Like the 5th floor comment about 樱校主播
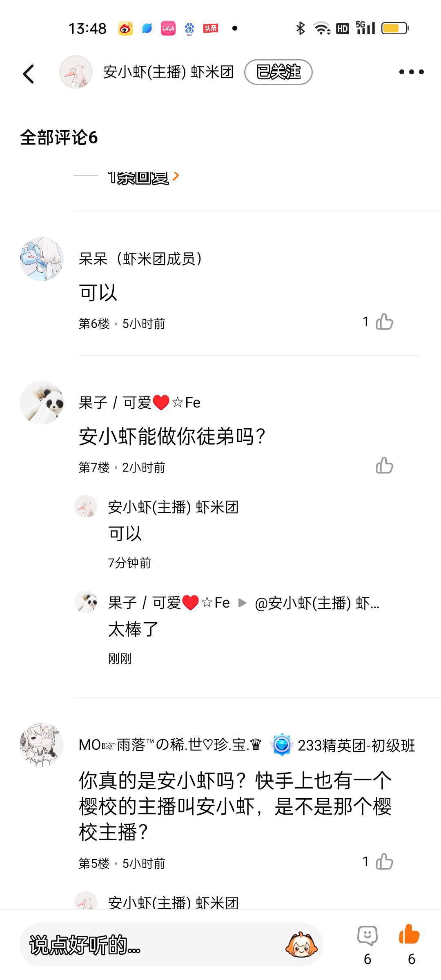441x980 pixels. 384,862
